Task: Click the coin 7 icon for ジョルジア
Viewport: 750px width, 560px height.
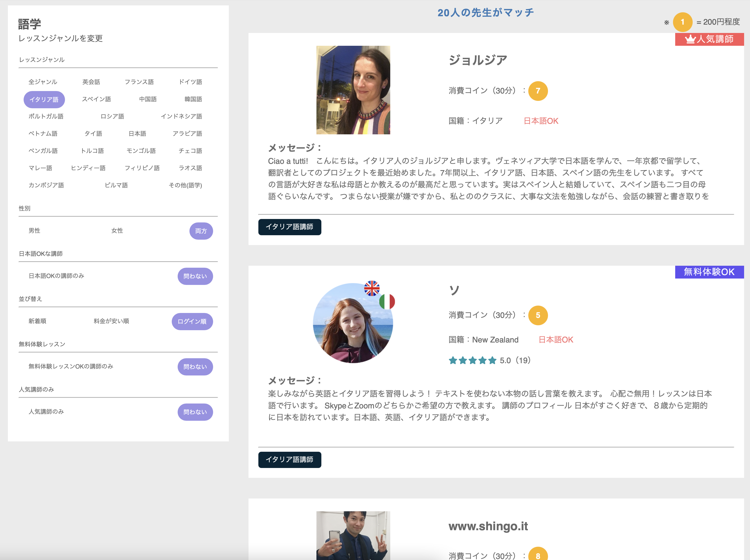Action: click(x=538, y=91)
